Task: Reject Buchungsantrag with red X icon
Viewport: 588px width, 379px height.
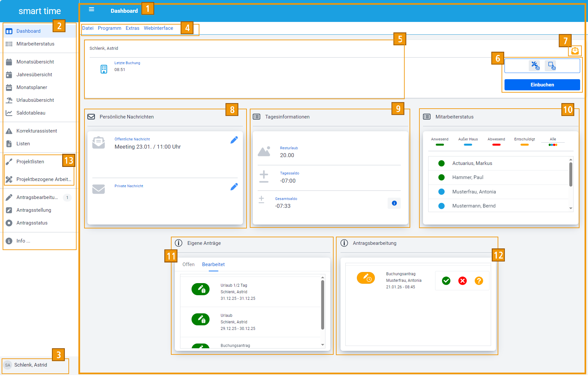Action: pos(462,281)
